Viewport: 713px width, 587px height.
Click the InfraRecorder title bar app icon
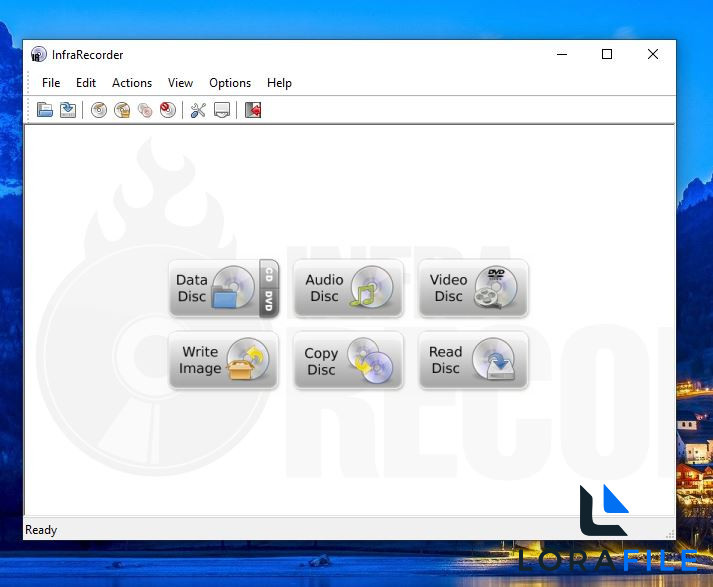tap(39, 55)
